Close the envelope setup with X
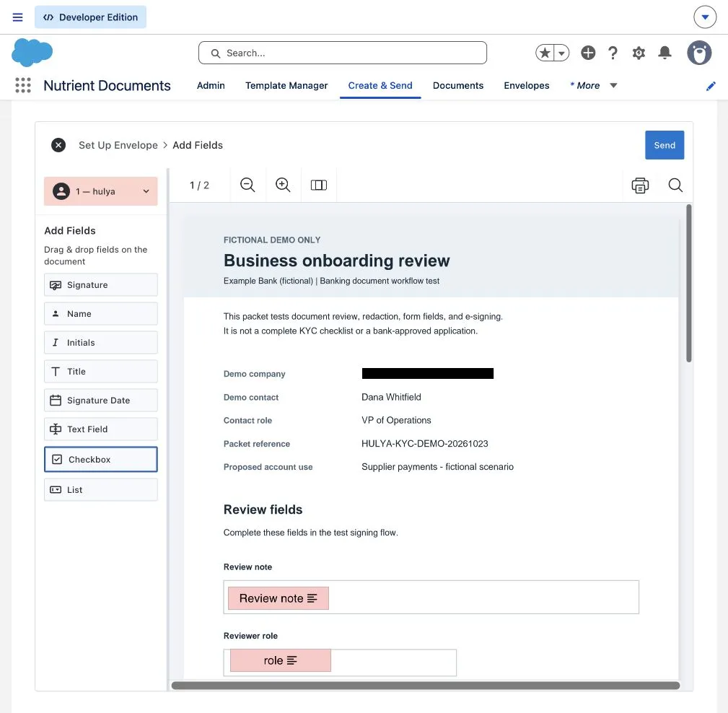 pos(58,145)
